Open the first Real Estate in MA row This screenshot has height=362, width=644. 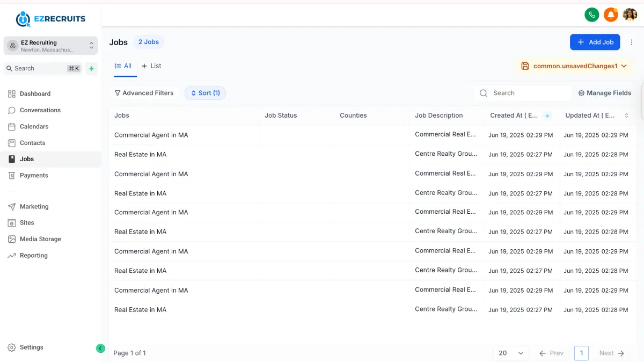coord(141,154)
